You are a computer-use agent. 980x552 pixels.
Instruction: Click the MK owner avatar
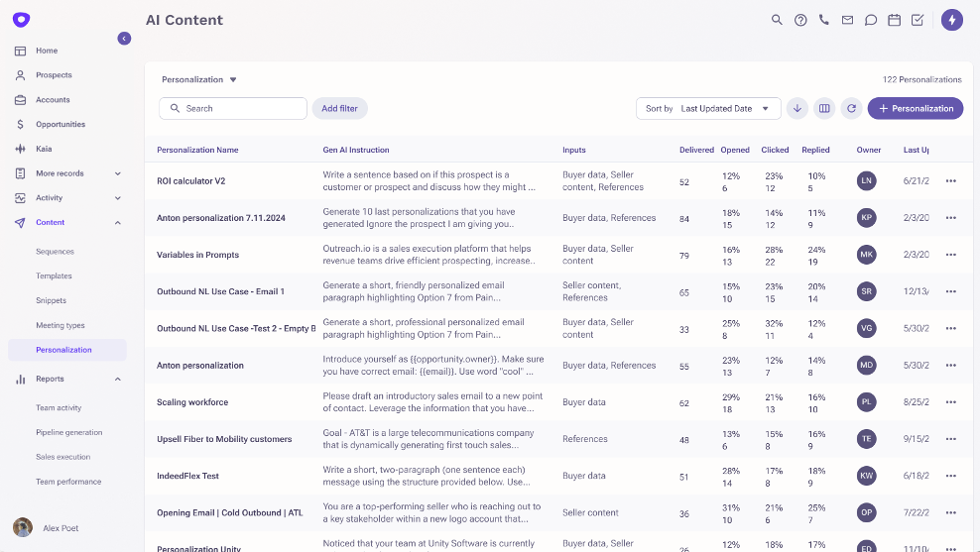tap(866, 255)
